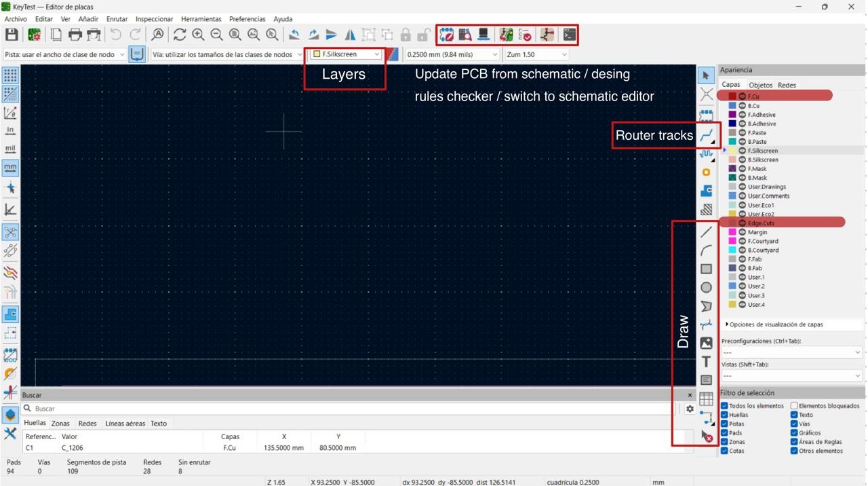Screen dimensions: 868x486
Task: Open the track width dropdown
Action: [64, 54]
